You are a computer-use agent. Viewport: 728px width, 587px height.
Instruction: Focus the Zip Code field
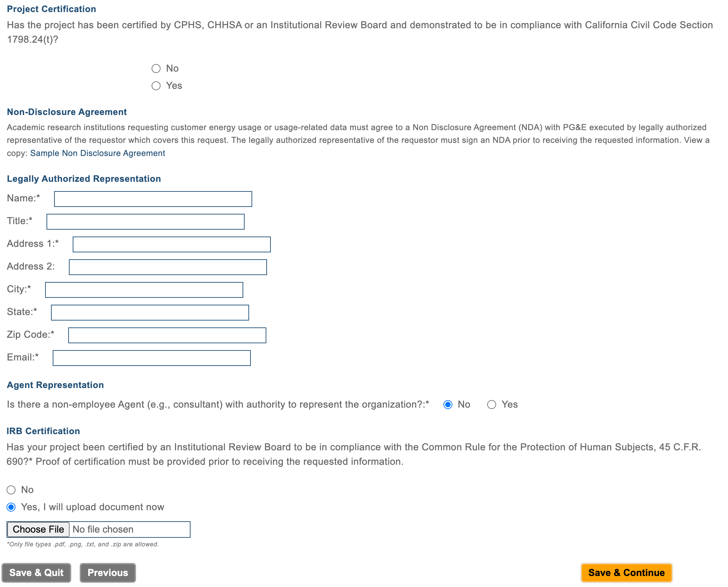click(x=167, y=335)
